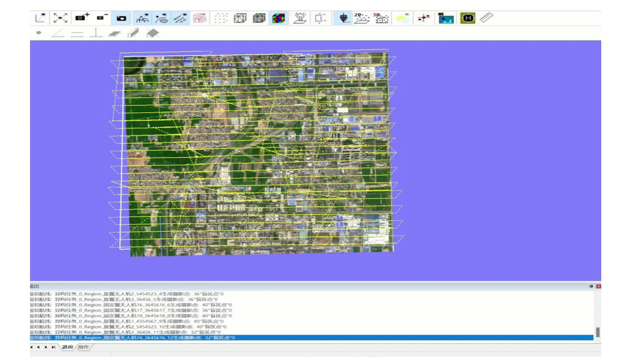630x364 pixels.
Task: Click the camera with plus sign icon
Action: (x=82, y=18)
